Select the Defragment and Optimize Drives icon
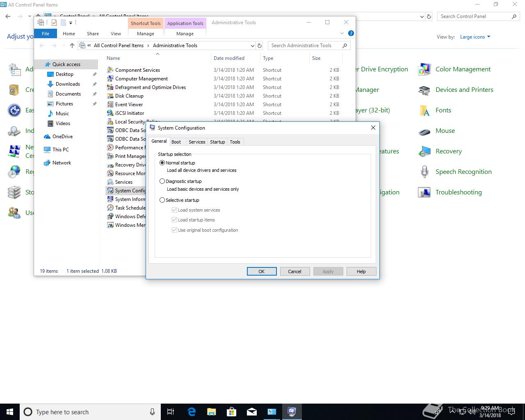Screen dimensions: 525x420 point(110,87)
